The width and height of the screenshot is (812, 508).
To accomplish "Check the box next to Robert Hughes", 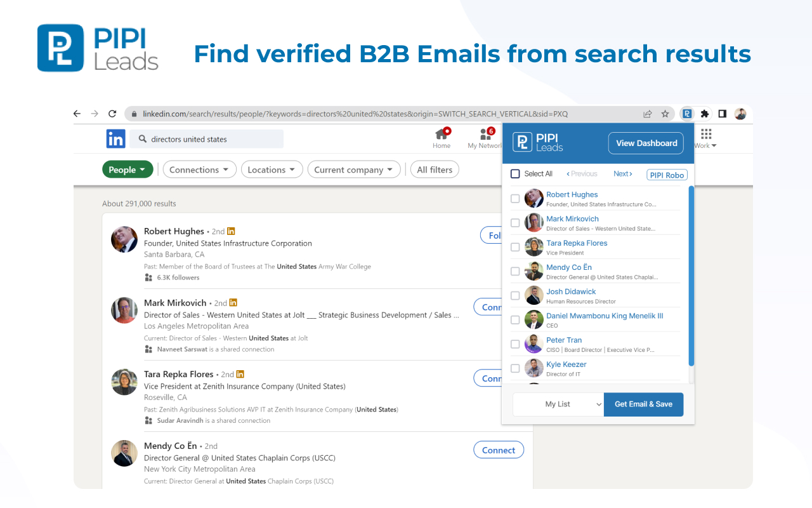I will tap(514, 198).
